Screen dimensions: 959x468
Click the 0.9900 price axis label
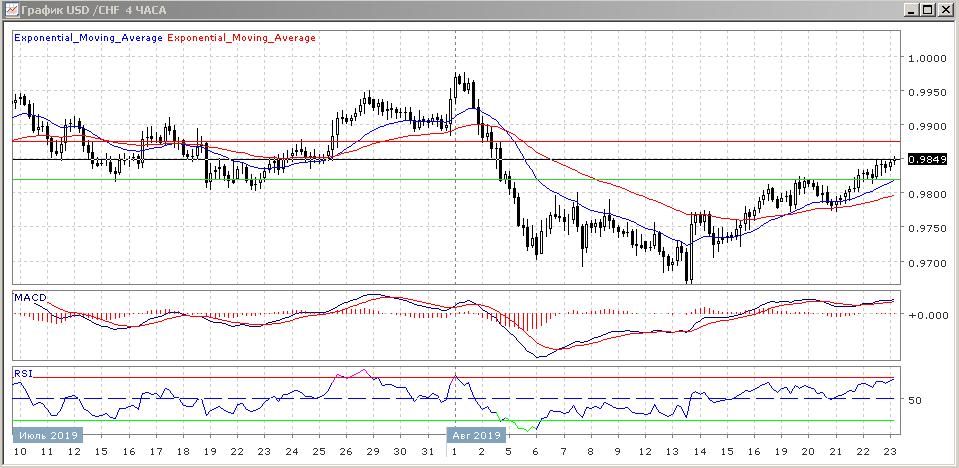(x=928, y=127)
